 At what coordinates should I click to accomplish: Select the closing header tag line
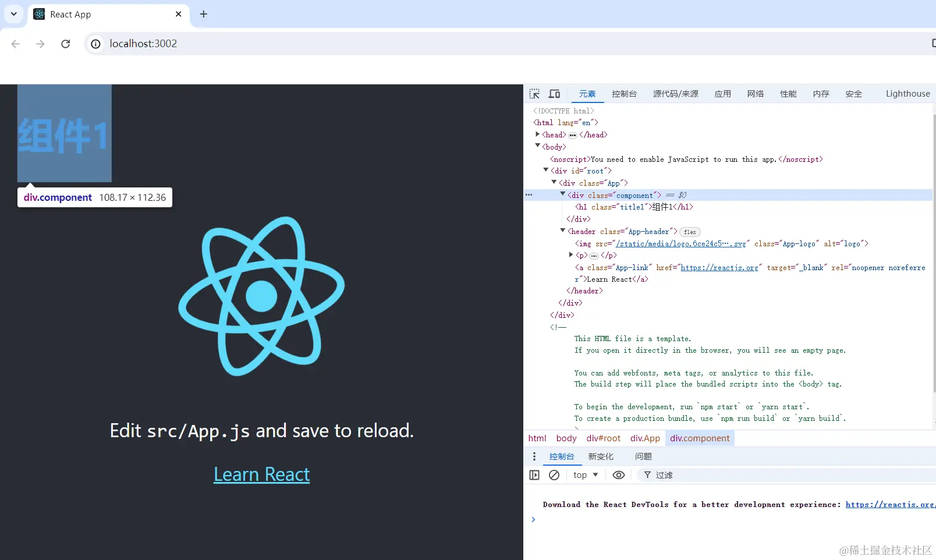(x=584, y=291)
